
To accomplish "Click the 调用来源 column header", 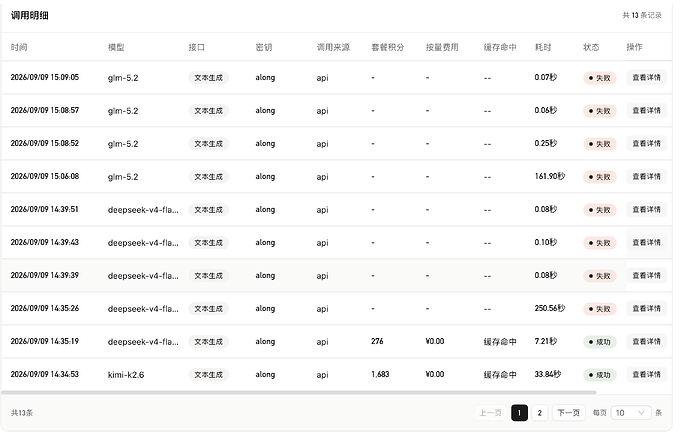I will click(x=333, y=47).
